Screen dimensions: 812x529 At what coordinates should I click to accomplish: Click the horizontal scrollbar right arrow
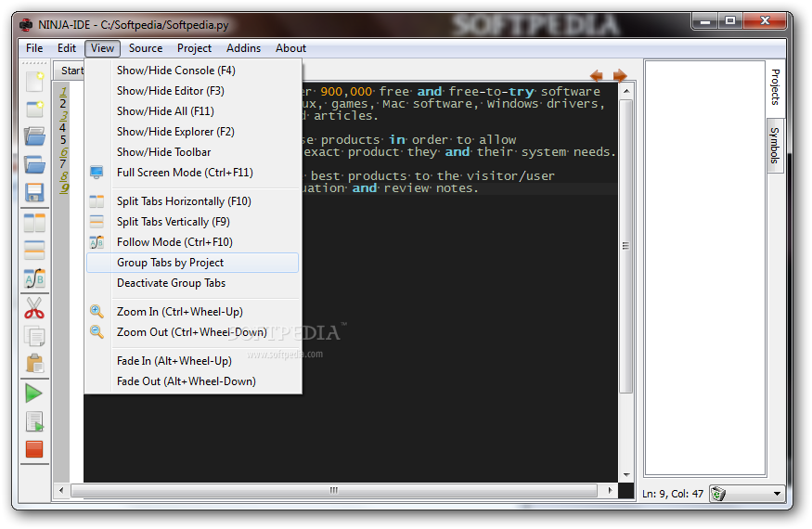point(610,490)
